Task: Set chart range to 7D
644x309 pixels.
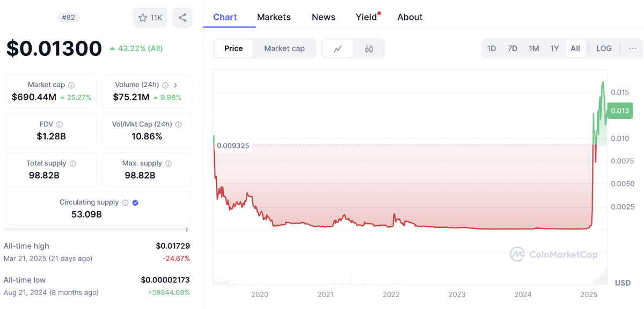Action: [513, 48]
